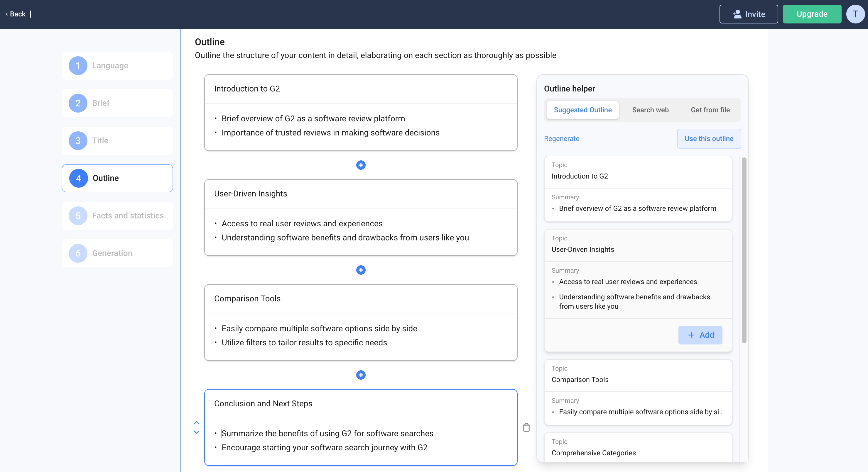The image size is (868, 472).
Task: Add the User-Driven Insights suggested topic
Action: point(700,335)
